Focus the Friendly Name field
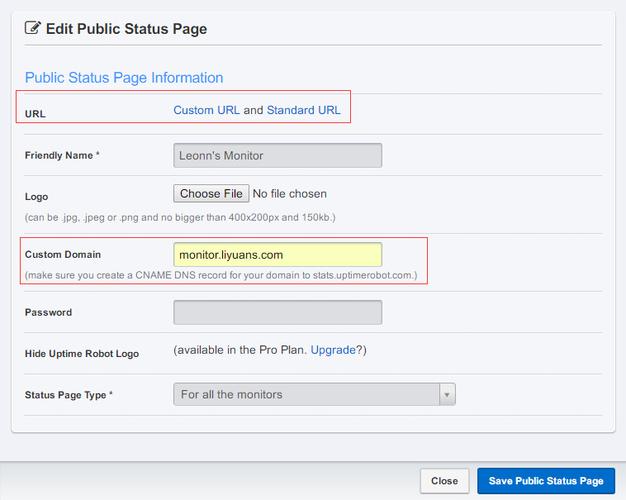The width and height of the screenshot is (626, 500). coord(277,155)
